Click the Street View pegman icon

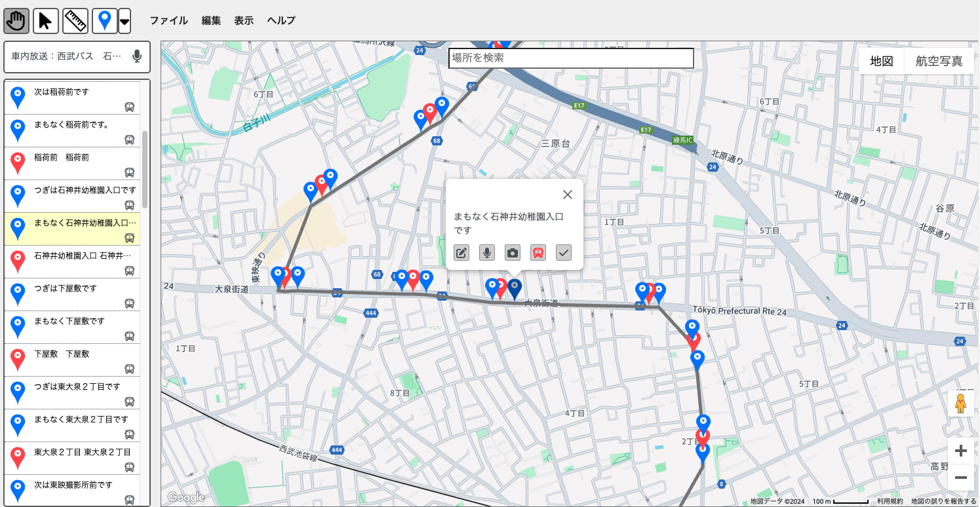click(x=960, y=404)
